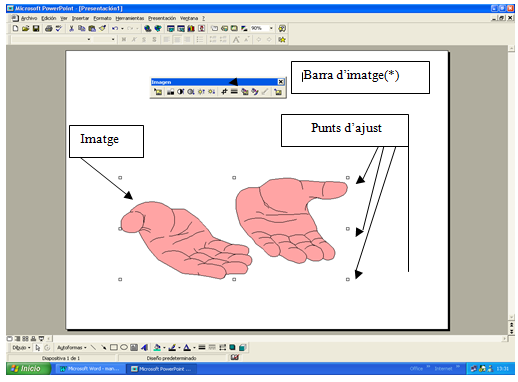518x382 pixels.
Task: Increase image brightness
Action: click(x=201, y=92)
